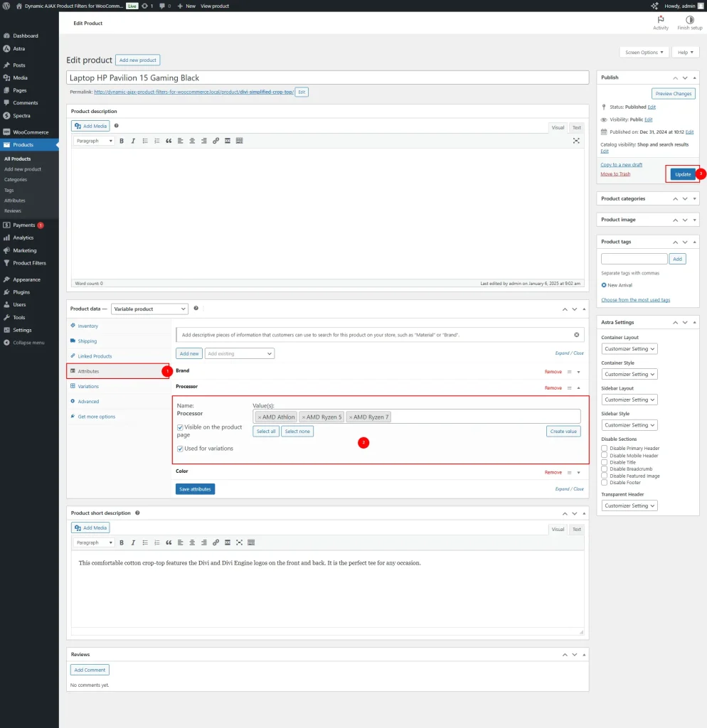Click Save attributes button

pos(195,489)
